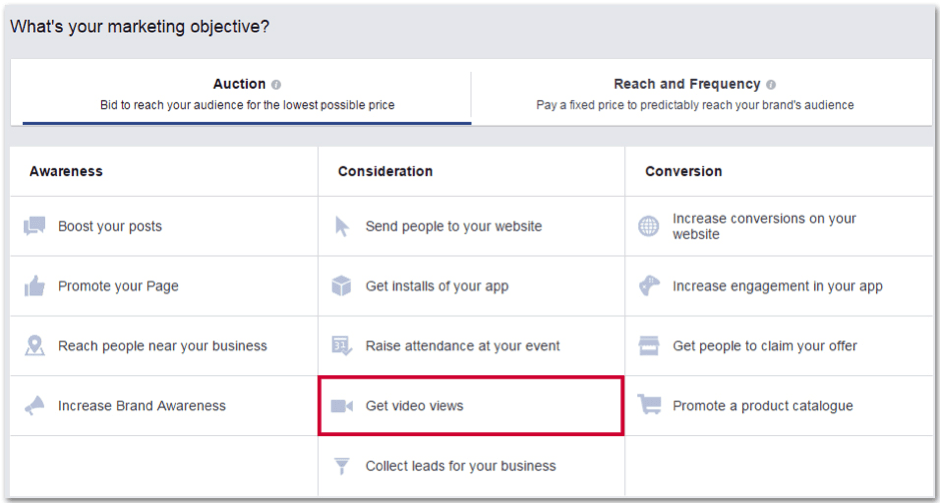Viewport: 941px width, 504px height.
Task: Click the calendar icon for Raise attendance at event
Action: pos(341,346)
